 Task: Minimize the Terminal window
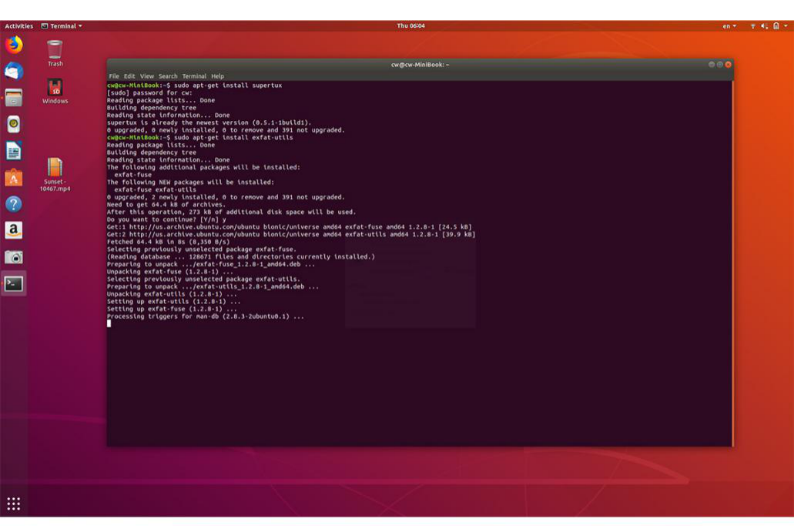[712, 64]
